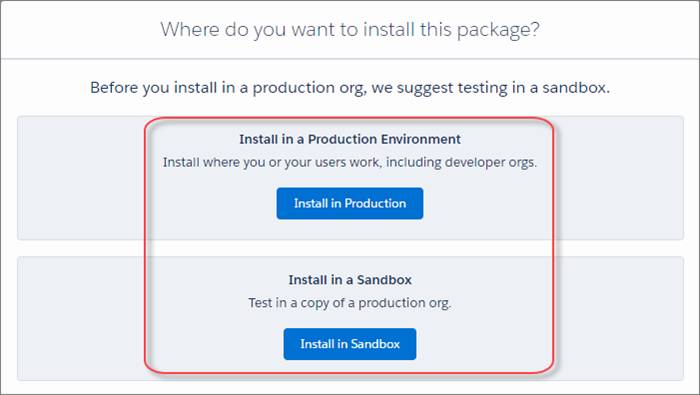Click the word 'Sandbox' in the blue button
The image size is (700, 395).
click(x=375, y=344)
